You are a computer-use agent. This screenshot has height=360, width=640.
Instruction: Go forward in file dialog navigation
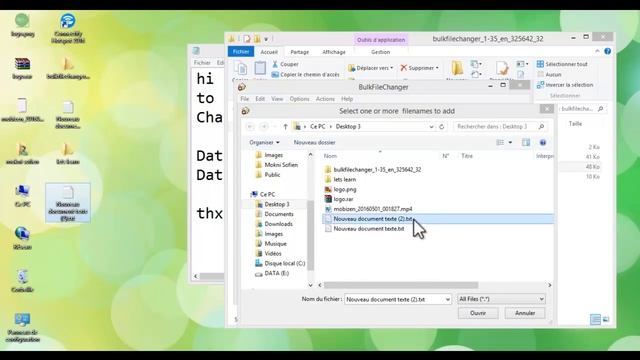pyautogui.click(x=264, y=127)
